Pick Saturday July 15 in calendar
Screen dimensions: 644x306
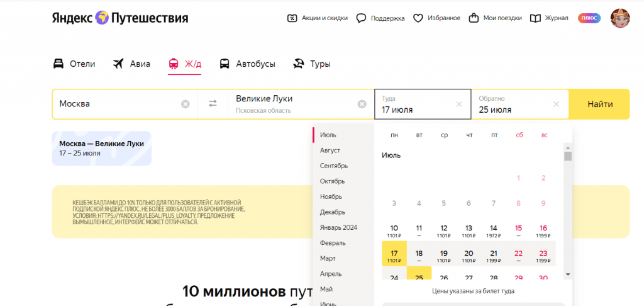click(518, 230)
